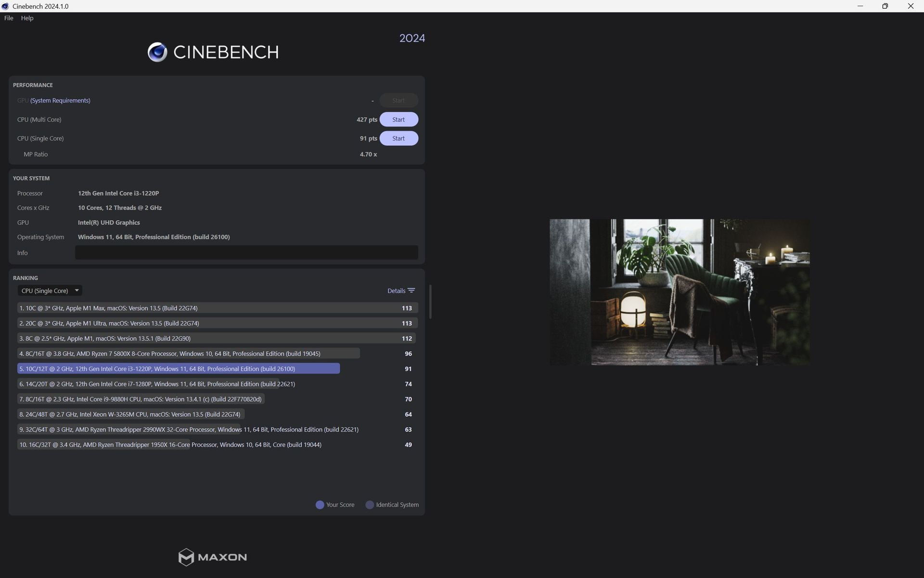This screenshot has height=578, width=924.
Task: Click the 10 Cores, 12 Threads value
Action: 120,208
